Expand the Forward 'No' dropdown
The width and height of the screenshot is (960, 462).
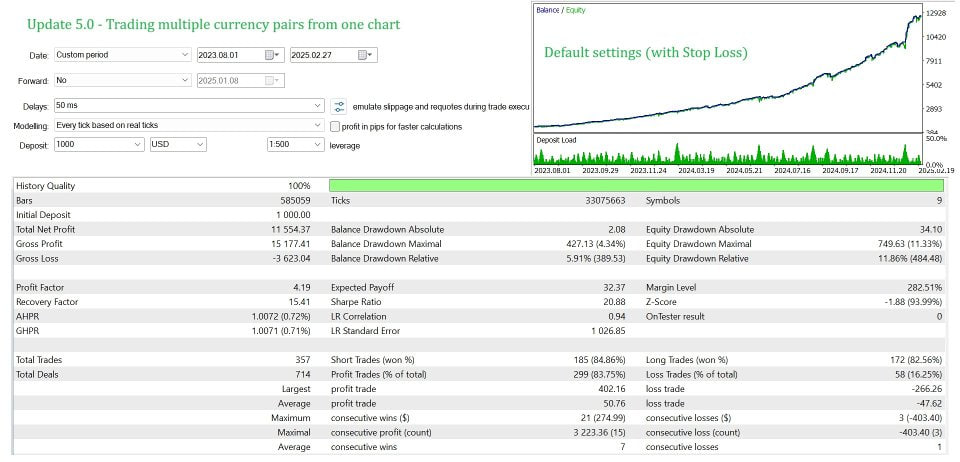click(x=185, y=80)
